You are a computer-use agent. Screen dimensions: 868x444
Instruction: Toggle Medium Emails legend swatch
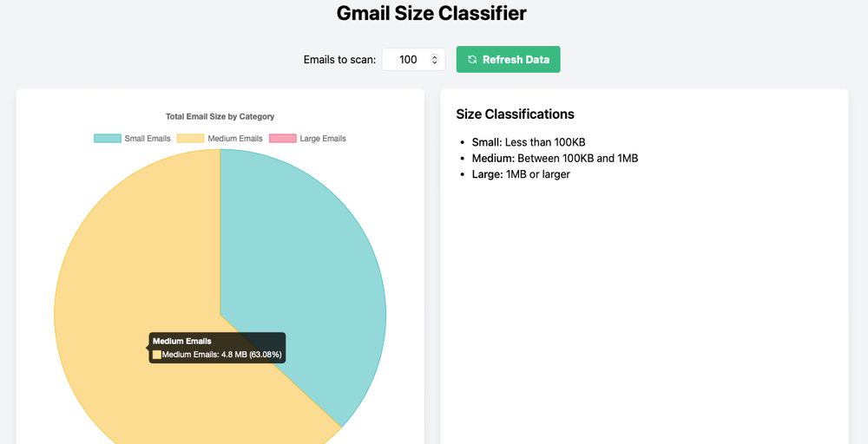(190, 138)
